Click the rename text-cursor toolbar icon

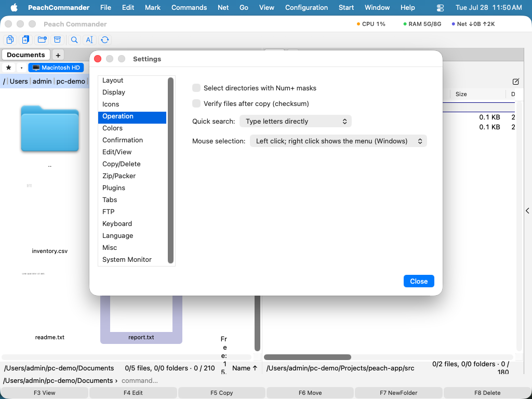coord(89,39)
